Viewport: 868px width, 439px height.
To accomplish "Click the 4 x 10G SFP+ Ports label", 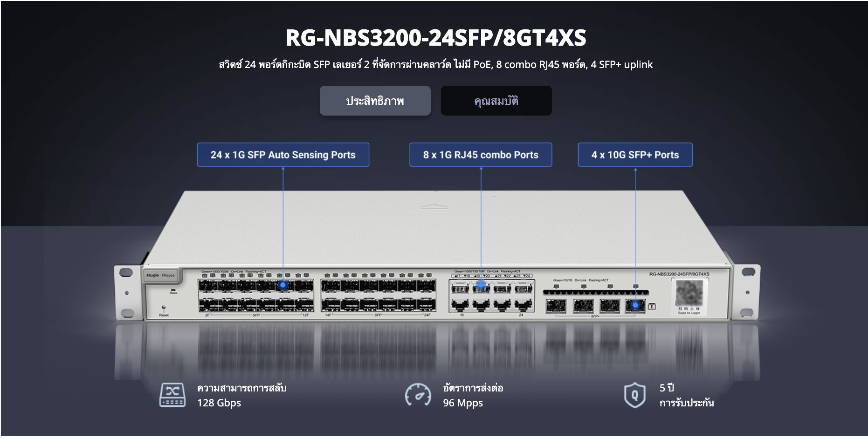I will pos(635,155).
